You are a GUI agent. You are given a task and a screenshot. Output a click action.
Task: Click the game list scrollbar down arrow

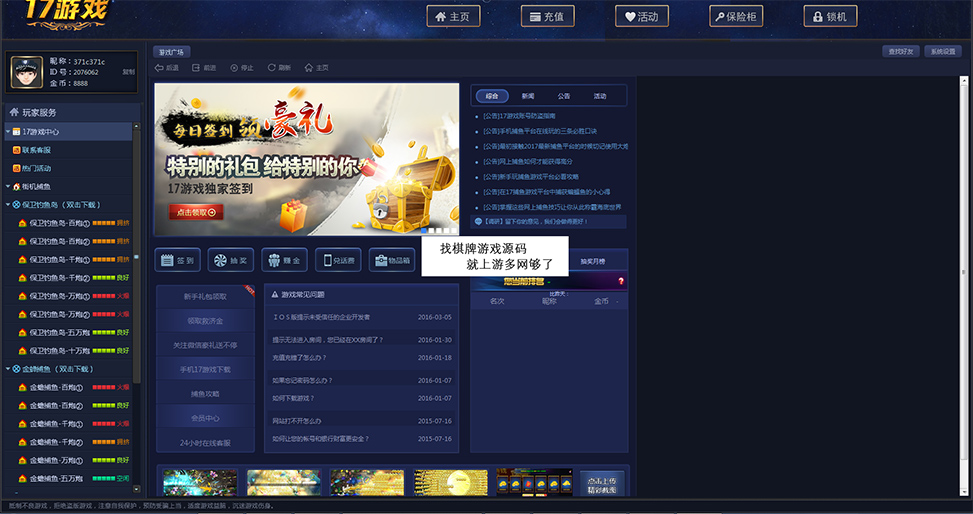click(x=137, y=490)
